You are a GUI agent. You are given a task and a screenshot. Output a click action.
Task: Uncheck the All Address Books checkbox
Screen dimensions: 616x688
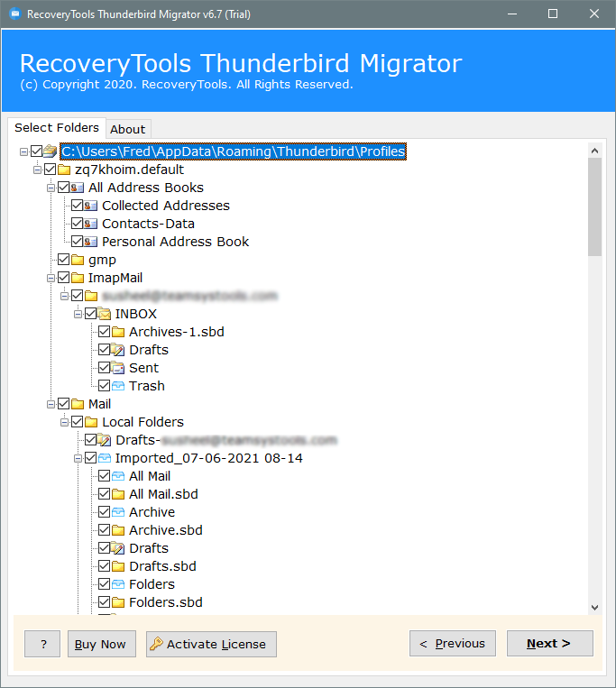pos(64,188)
